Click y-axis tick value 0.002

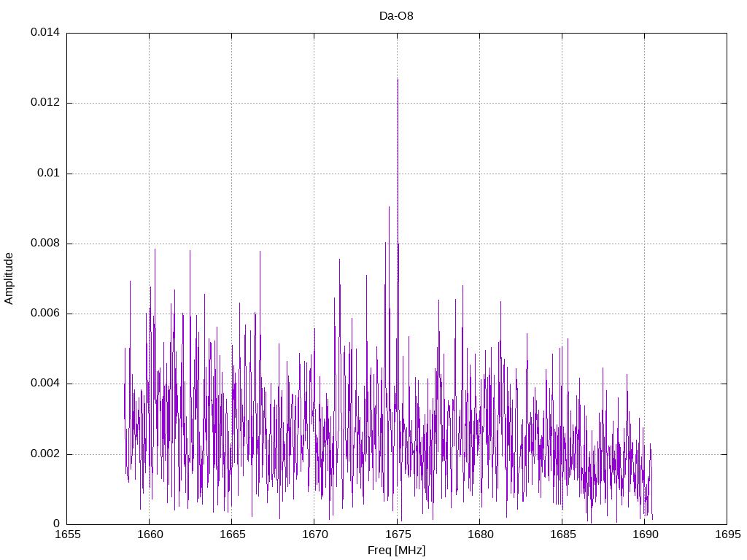(x=45, y=454)
